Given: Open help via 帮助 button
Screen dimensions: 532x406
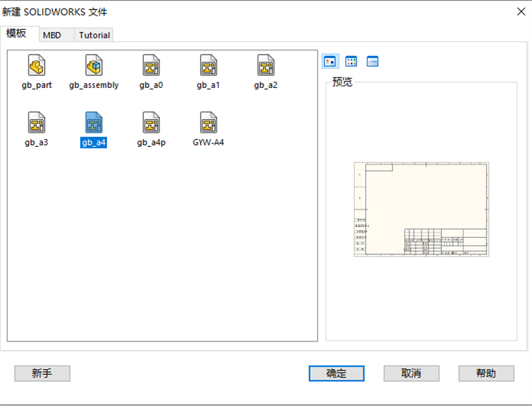Looking at the screenshot, I should click(487, 373).
